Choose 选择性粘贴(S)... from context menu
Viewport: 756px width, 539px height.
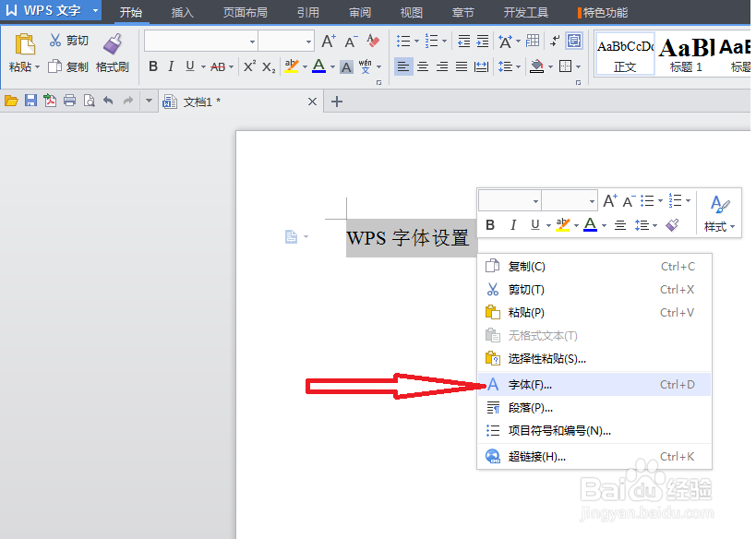(x=594, y=359)
